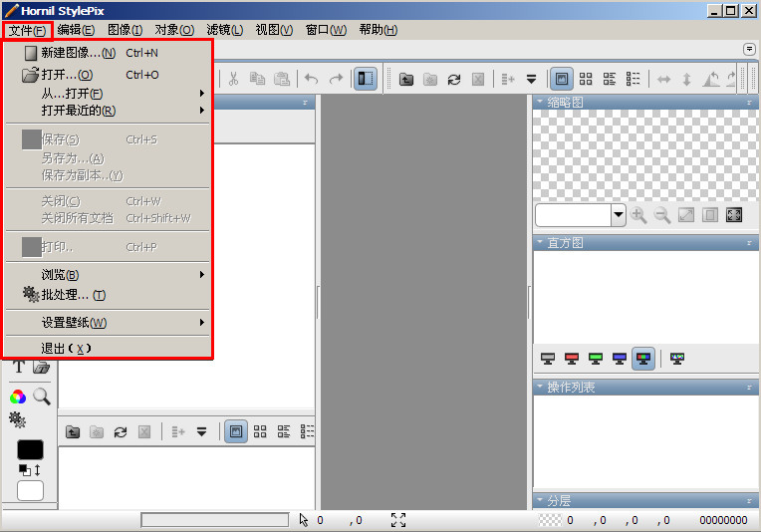Expand the 浏览 submenu
Screen dimensions: 761x532
click(x=108, y=275)
